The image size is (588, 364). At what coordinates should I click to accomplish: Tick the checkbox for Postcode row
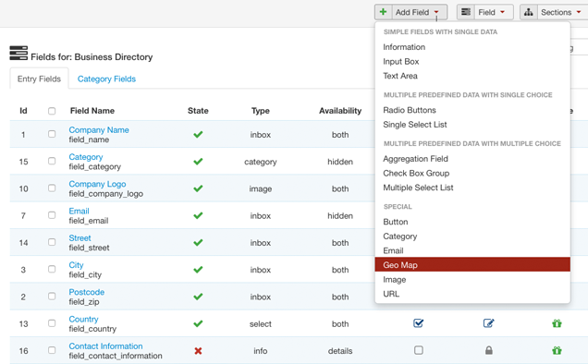point(52,296)
